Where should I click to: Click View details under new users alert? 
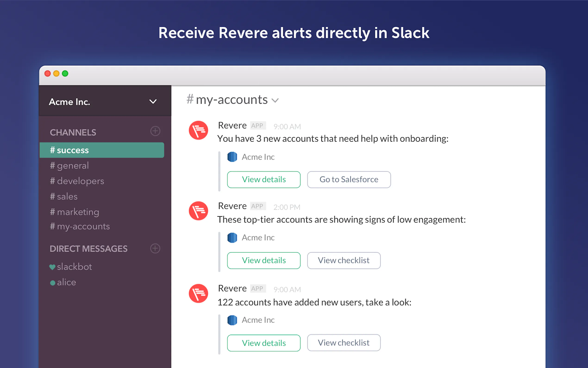[264, 343]
